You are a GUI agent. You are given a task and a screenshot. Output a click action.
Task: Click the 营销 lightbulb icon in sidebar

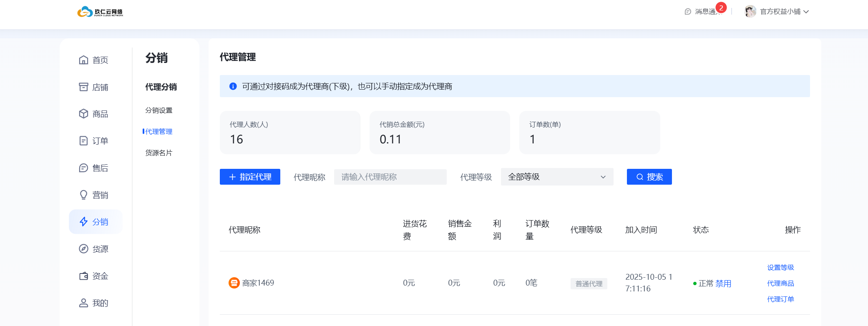coord(83,195)
